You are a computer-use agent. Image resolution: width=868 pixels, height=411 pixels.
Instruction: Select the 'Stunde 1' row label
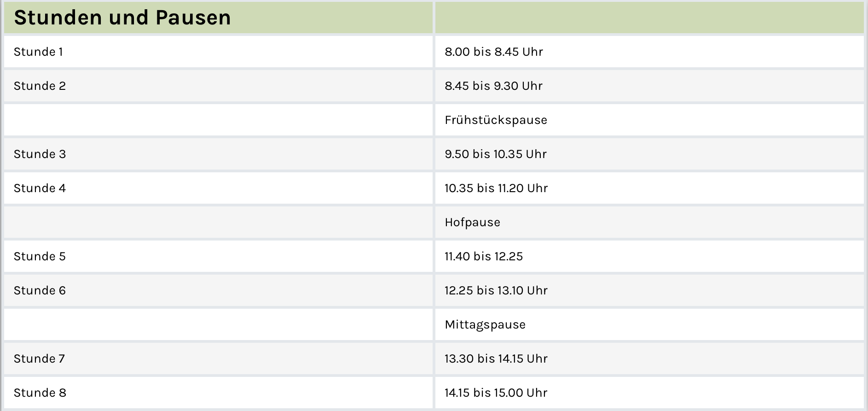[38, 52]
